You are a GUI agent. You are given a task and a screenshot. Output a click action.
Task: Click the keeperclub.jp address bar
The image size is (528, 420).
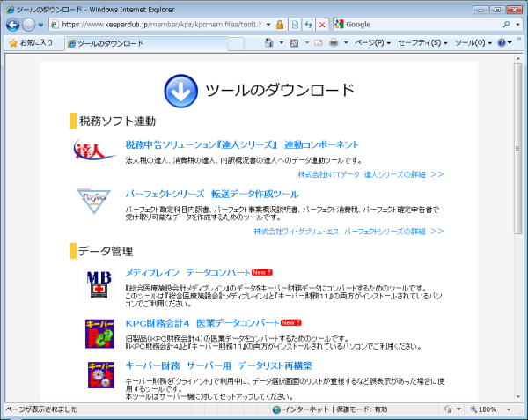(x=161, y=25)
